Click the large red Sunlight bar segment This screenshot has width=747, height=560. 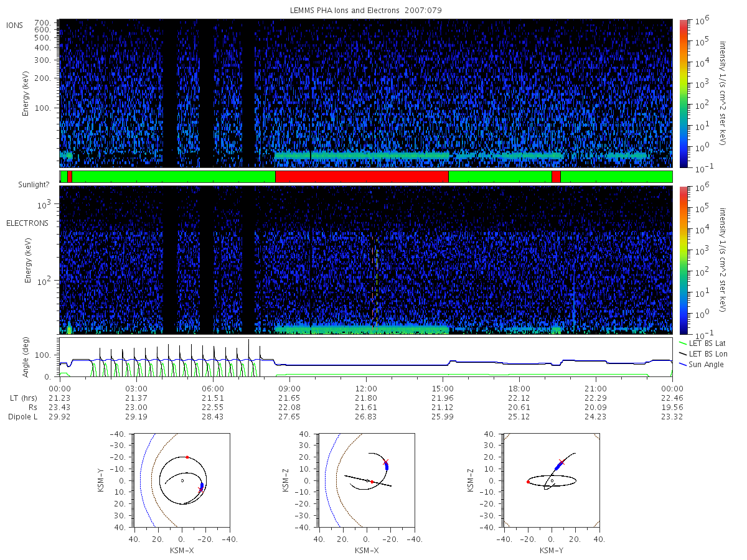coord(362,177)
